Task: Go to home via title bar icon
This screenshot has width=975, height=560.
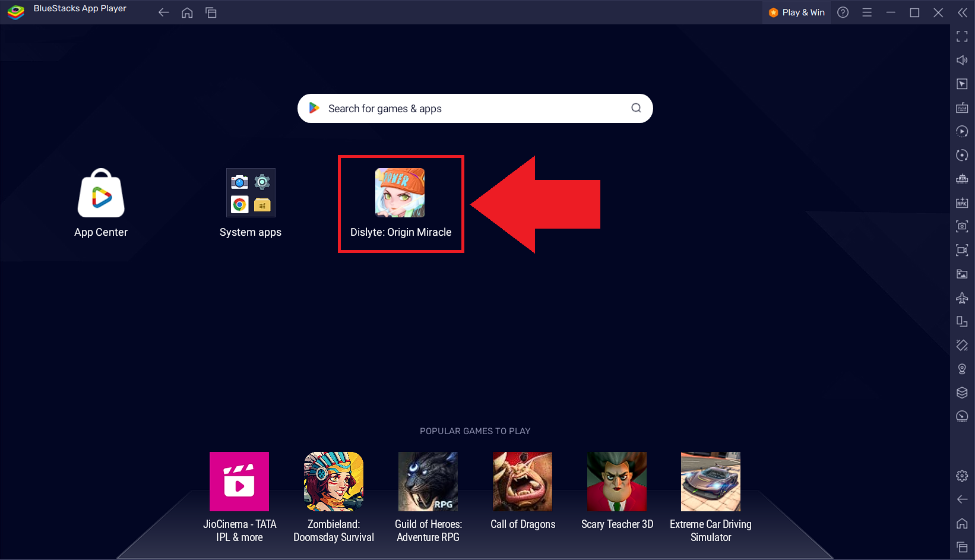Action: pos(187,12)
